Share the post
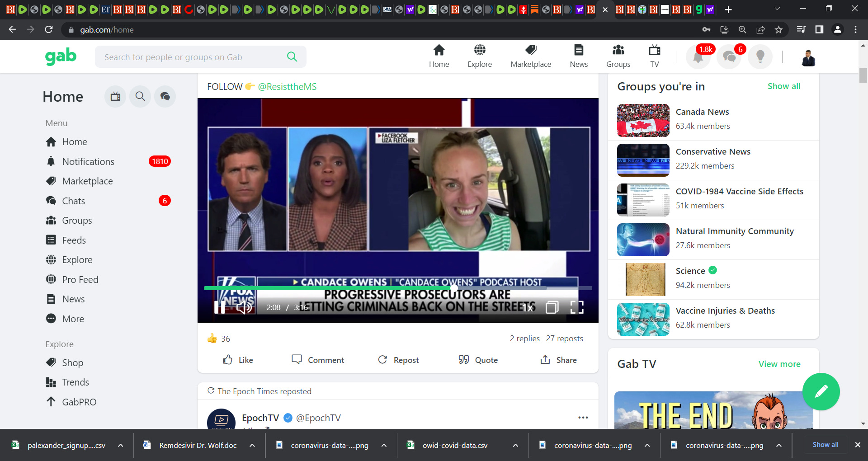Screen dimensions: 868x461 [x=558, y=360]
